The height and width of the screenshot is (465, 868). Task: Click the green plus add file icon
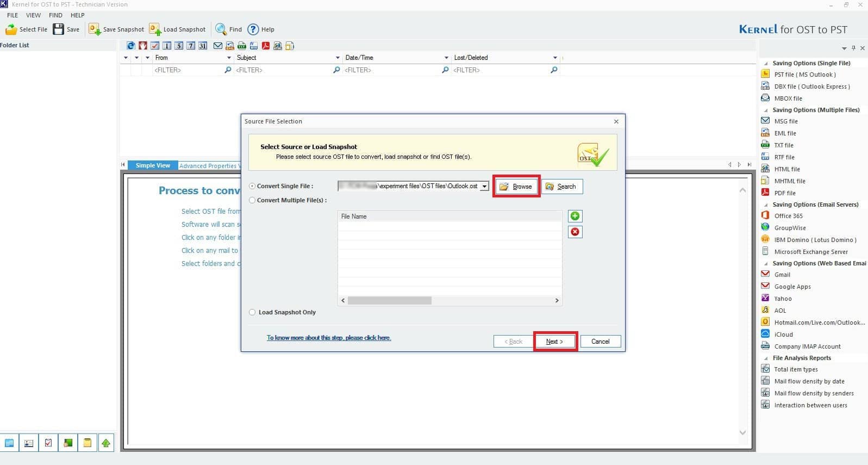(x=575, y=216)
